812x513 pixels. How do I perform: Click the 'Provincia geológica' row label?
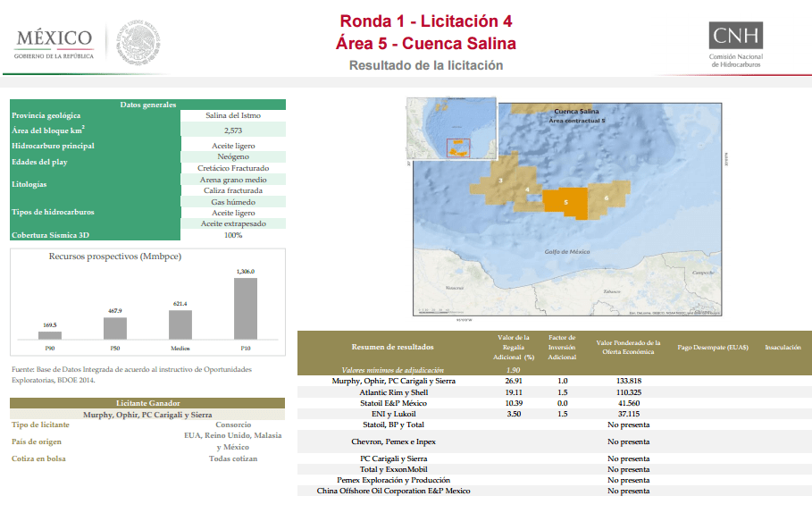(46, 115)
